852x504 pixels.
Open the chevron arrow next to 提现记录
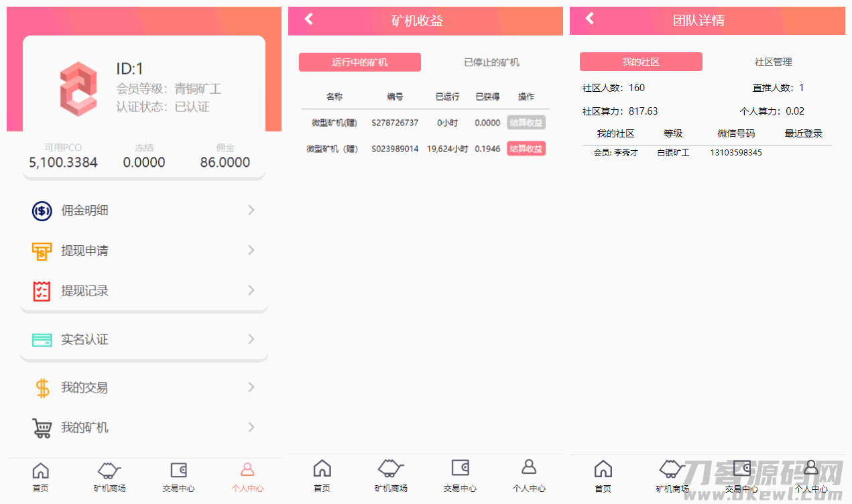pos(251,290)
